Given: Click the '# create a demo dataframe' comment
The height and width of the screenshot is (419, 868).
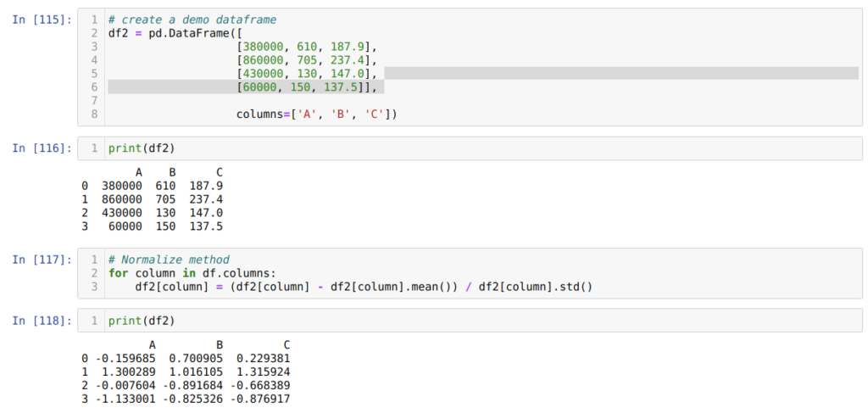Looking at the screenshot, I should (192, 19).
